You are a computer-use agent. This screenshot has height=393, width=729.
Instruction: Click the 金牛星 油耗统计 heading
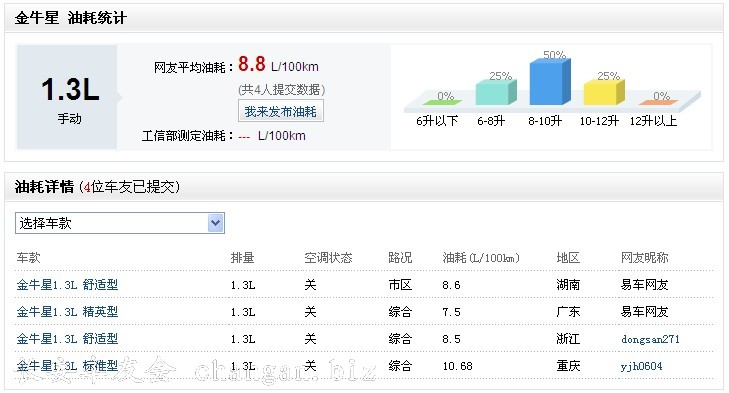tap(71, 18)
